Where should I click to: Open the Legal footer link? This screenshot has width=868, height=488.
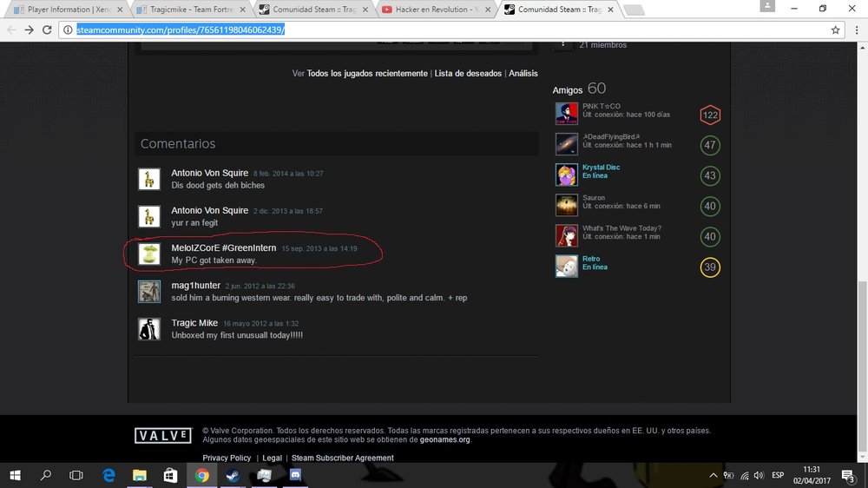click(x=272, y=458)
